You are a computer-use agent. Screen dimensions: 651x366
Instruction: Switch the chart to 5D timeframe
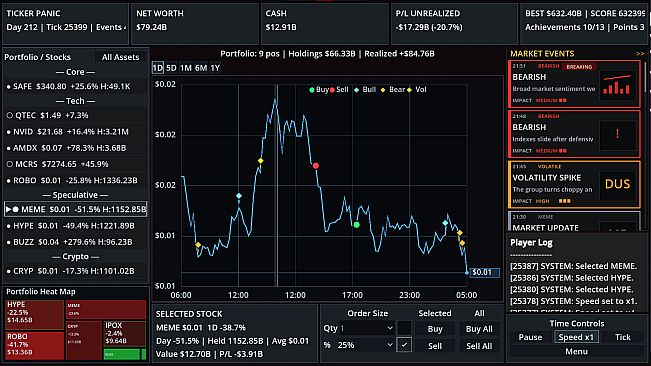pos(171,68)
